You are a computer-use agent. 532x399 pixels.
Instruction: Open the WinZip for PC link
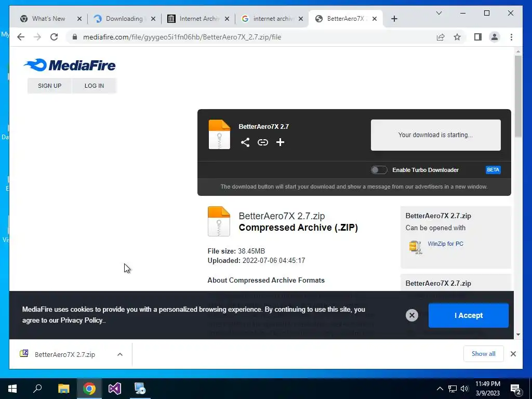445,244
